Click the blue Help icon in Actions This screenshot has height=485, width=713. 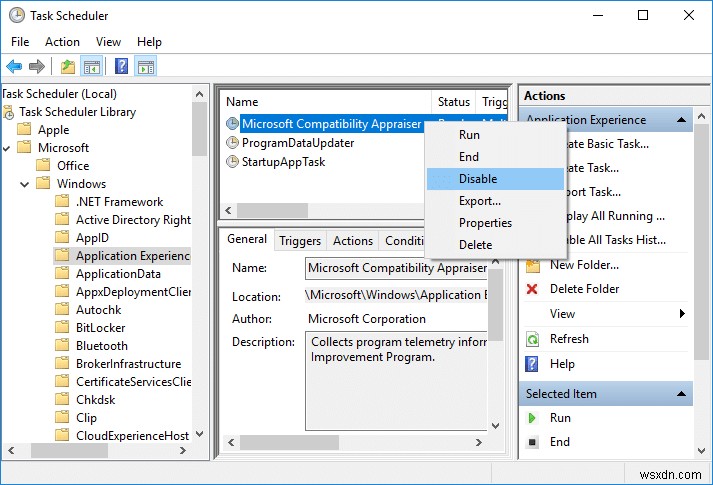click(532, 364)
